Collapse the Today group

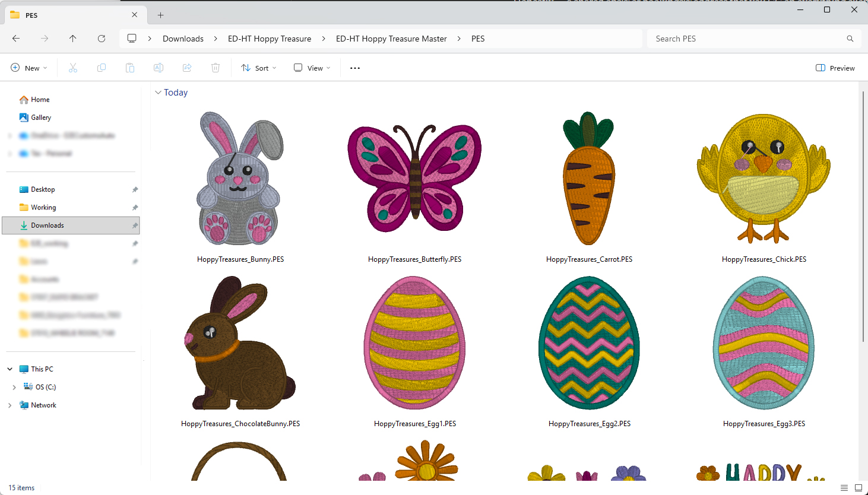click(158, 93)
